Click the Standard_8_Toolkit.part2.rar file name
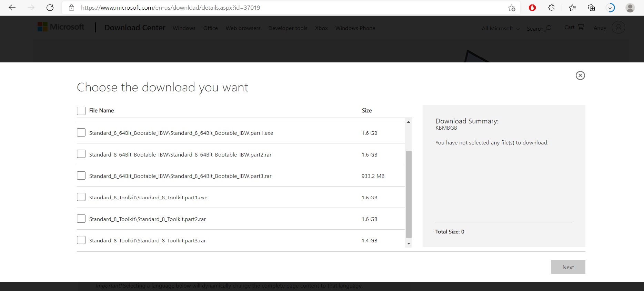644x291 pixels. tap(148, 219)
